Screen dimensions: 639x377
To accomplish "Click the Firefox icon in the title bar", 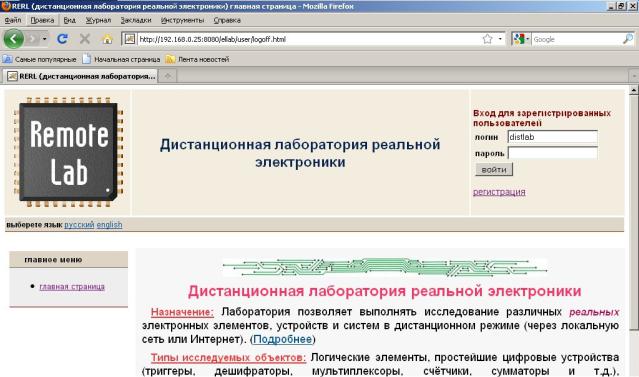I will click(x=6, y=6).
